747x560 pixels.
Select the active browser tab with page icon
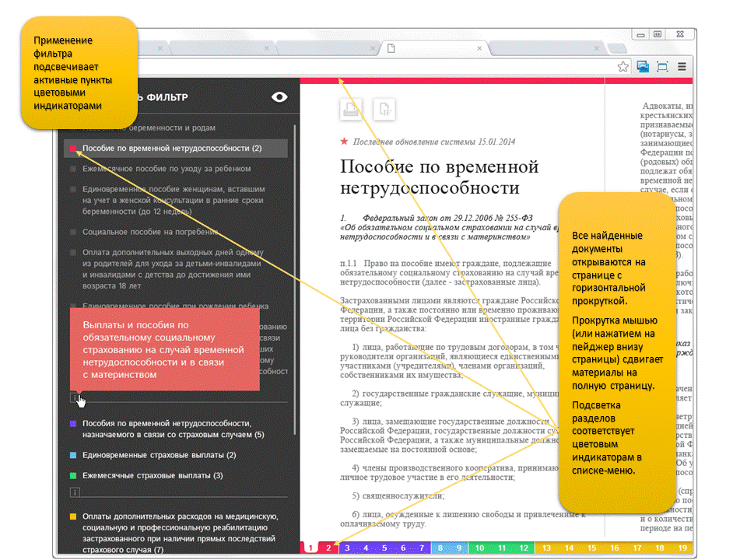pos(433,48)
